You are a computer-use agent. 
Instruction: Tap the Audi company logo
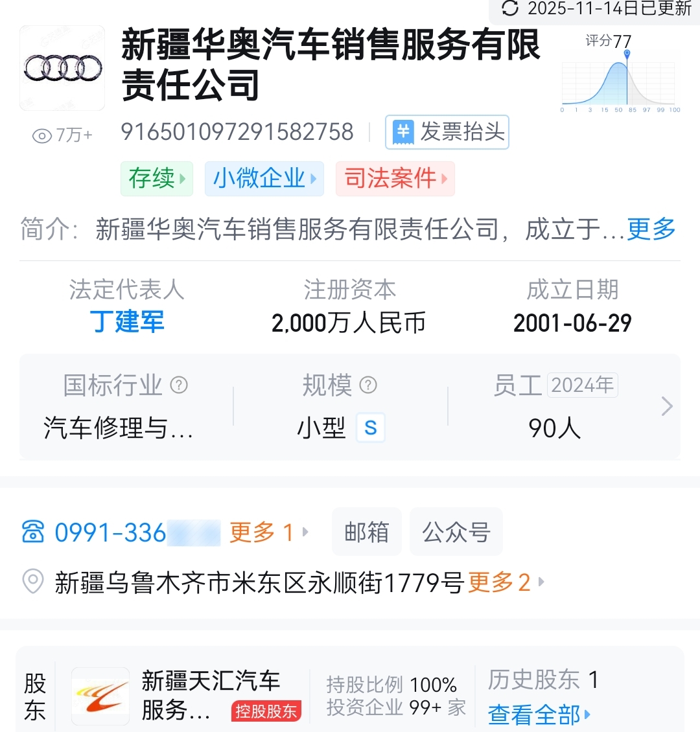(x=62, y=68)
